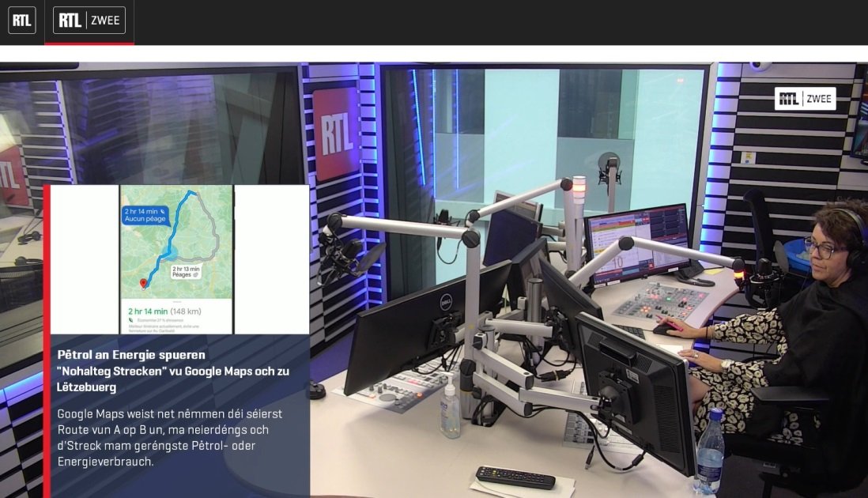Click the "2 hr 14 min (148 km)" route summary

[x=165, y=311]
